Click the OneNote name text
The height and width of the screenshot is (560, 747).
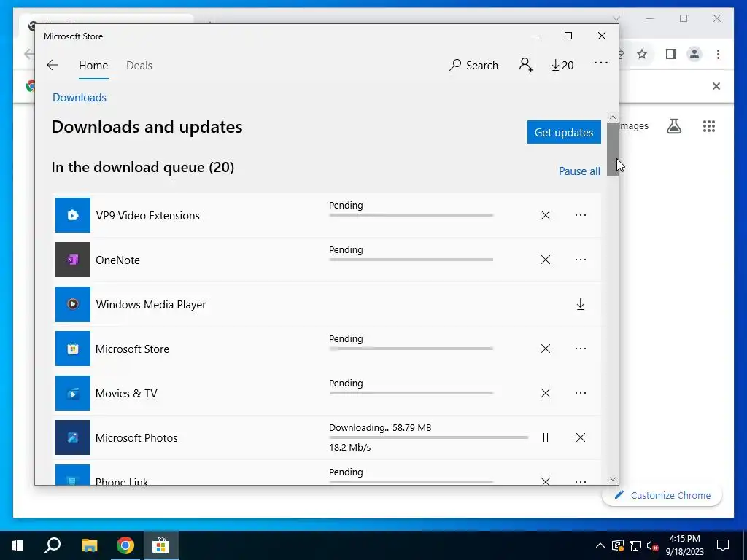point(117,260)
